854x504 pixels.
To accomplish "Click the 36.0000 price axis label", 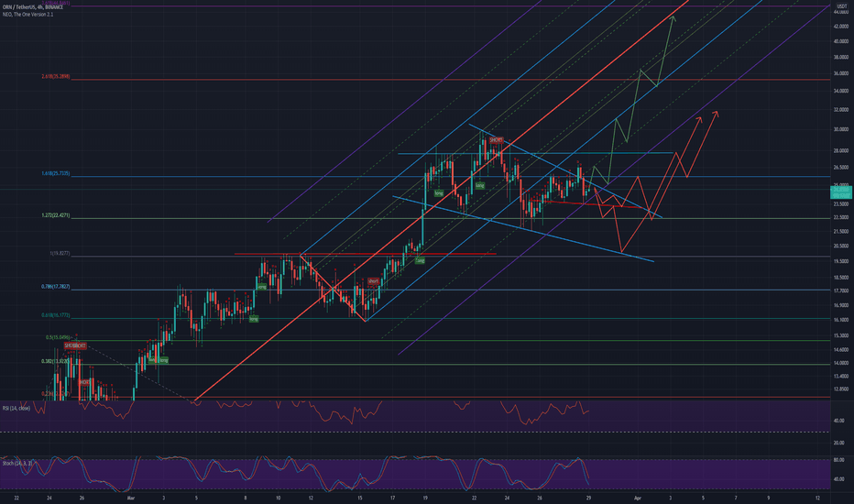I will [841, 73].
